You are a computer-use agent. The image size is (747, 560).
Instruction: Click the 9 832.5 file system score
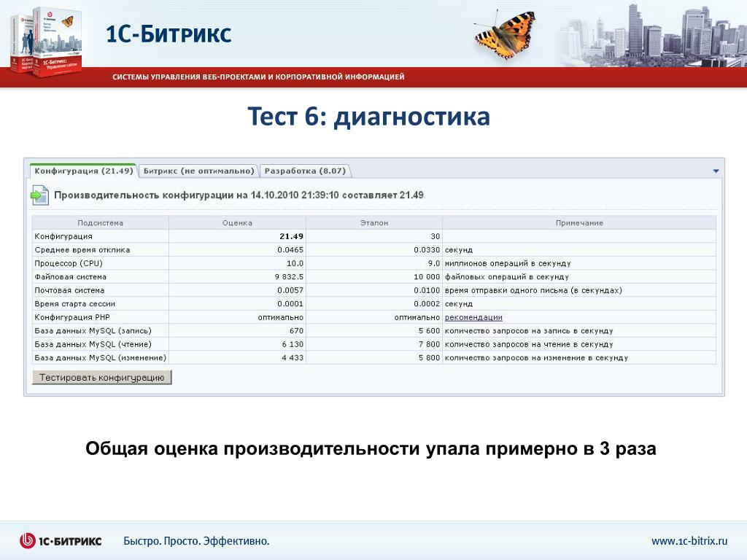(289, 276)
